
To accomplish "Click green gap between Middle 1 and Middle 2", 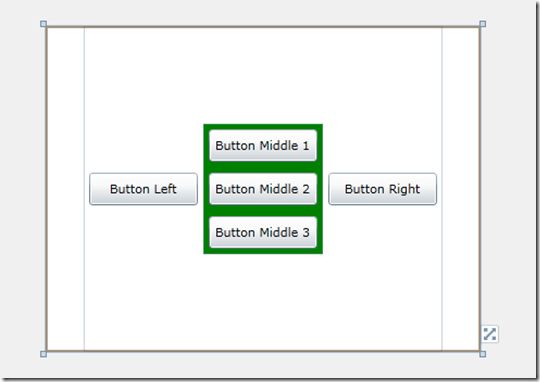I will click(x=263, y=167).
